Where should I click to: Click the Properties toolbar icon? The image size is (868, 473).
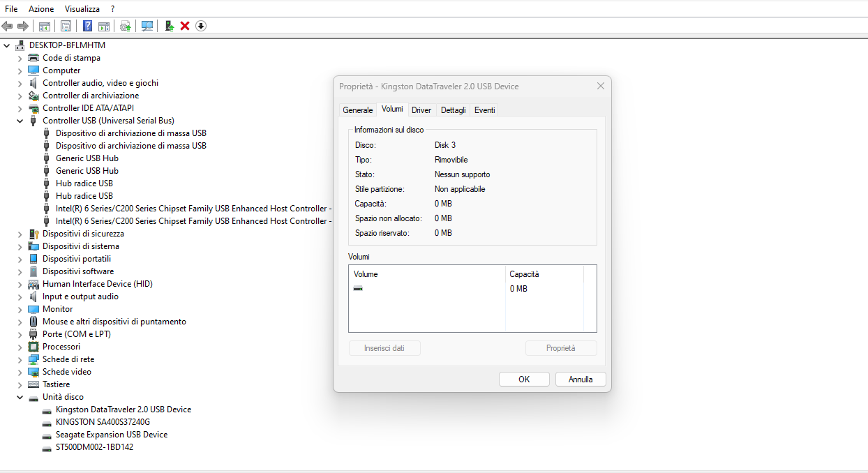(x=66, y=26)
